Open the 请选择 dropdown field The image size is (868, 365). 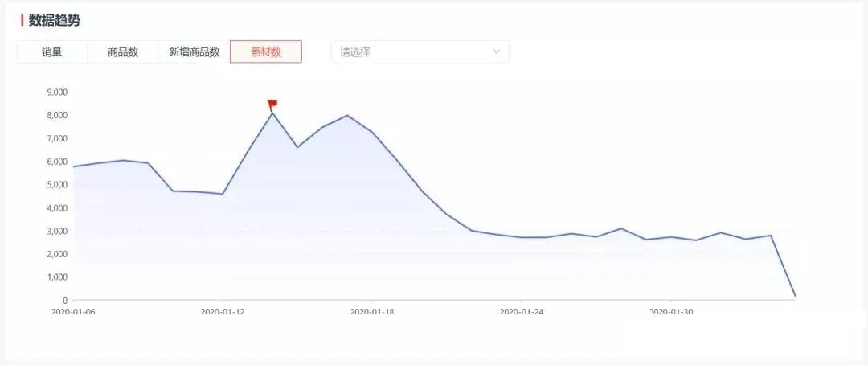(410, 52)
